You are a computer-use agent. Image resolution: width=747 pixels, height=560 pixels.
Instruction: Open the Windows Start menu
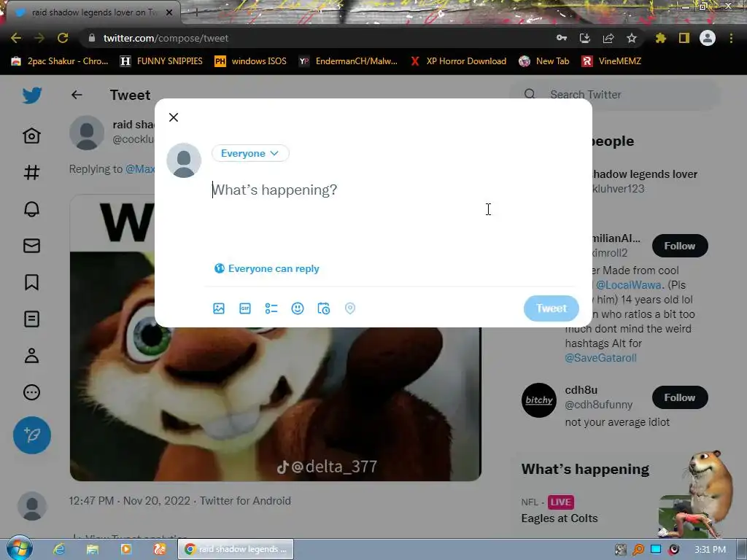(x=19, y=548)
